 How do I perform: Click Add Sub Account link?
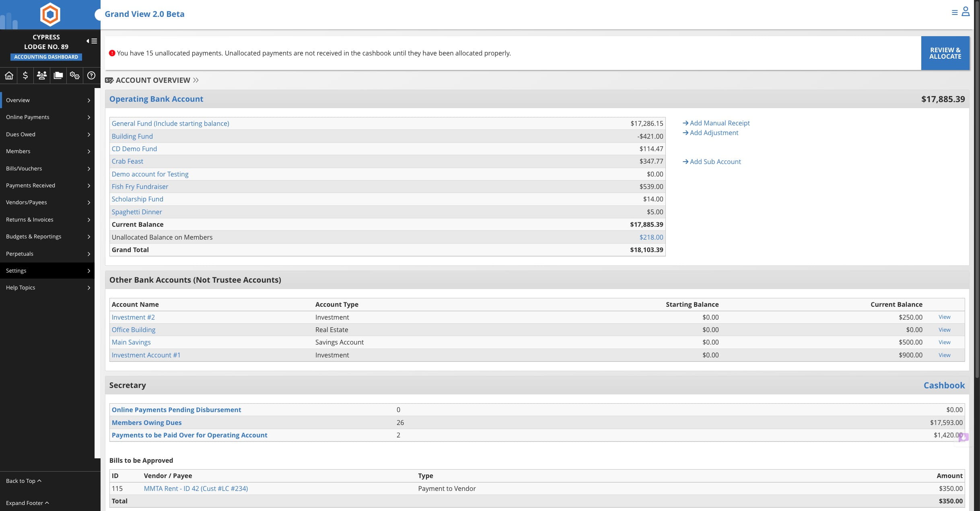tap(712, 162)
